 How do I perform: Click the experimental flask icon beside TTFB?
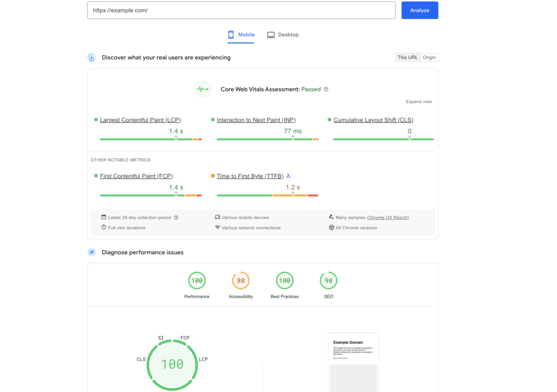(x=288, y=176)
